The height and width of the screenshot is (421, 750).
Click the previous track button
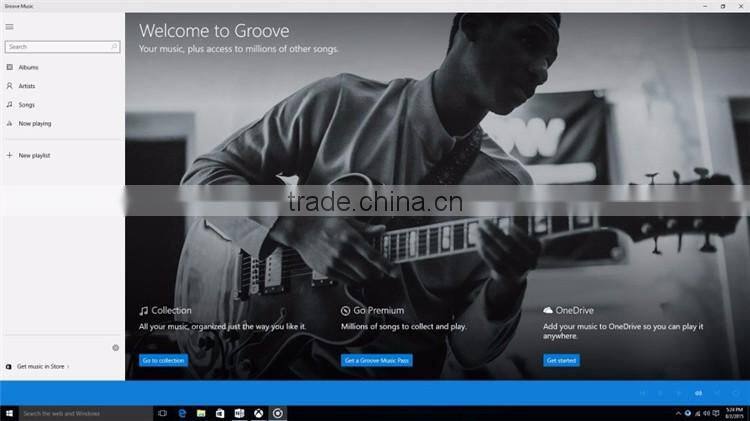(642, 393)
